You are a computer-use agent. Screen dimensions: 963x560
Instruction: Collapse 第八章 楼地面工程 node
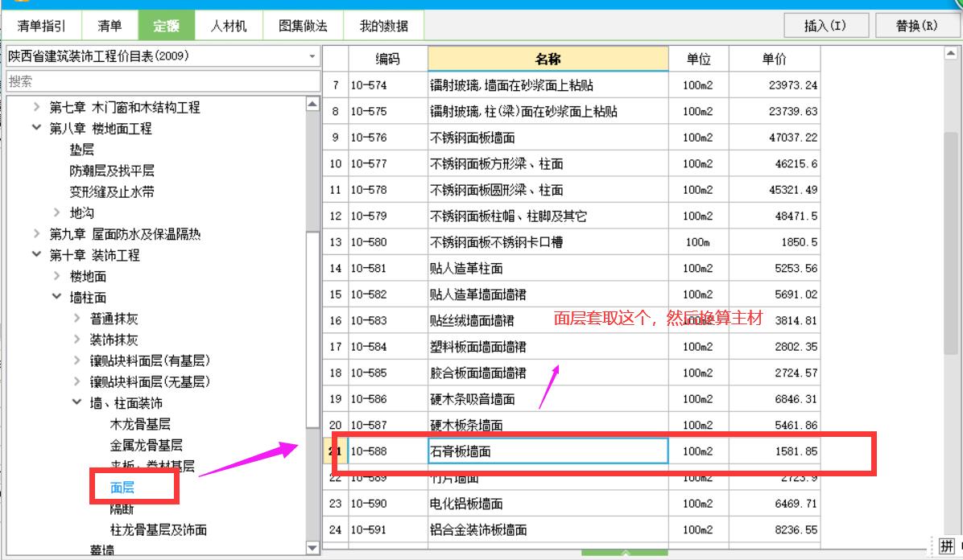pyautogui.click(x=36, y=128)
